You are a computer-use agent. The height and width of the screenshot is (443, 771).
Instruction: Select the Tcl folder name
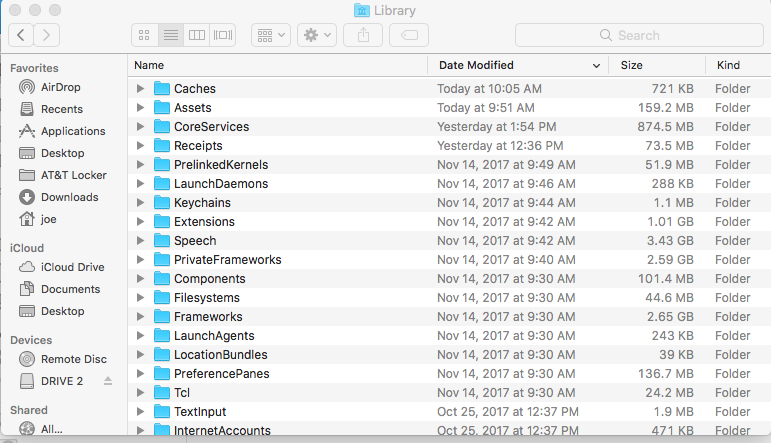coord(182,393)
